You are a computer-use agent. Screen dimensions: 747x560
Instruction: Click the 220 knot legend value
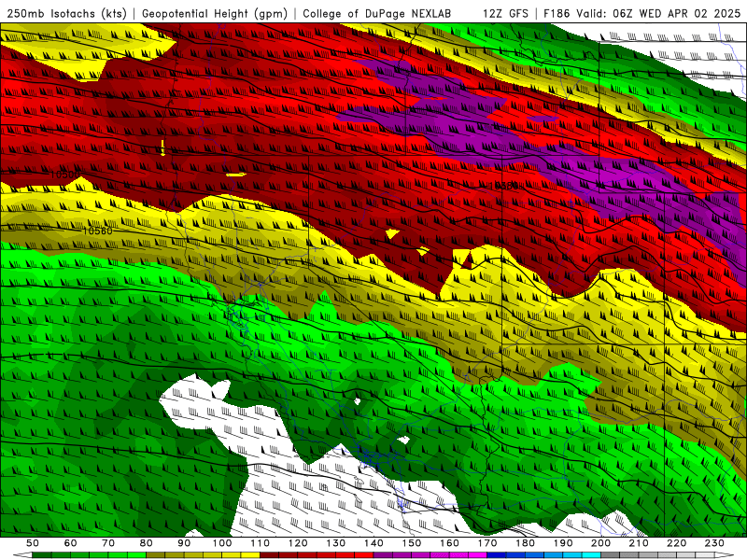676,543
